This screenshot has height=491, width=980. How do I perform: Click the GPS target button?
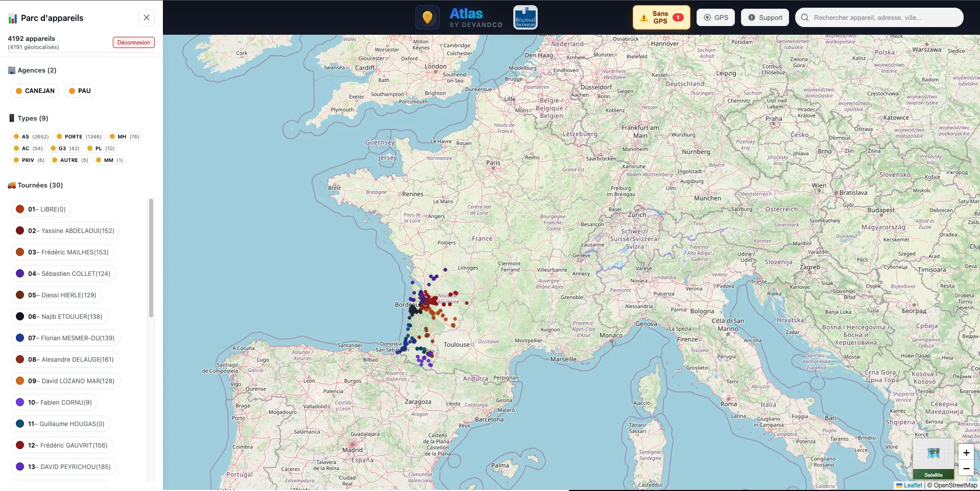[715, 17]
